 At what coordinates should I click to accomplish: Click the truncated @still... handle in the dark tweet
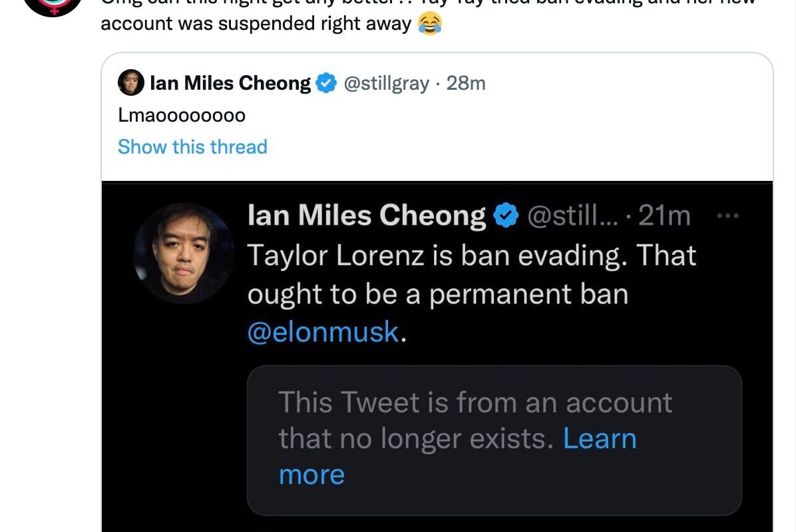(572, 215)
